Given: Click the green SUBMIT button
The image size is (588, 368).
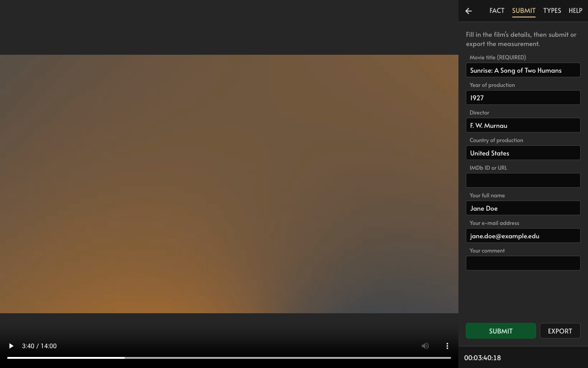Looking at the screenshot, I should (501, 331).
